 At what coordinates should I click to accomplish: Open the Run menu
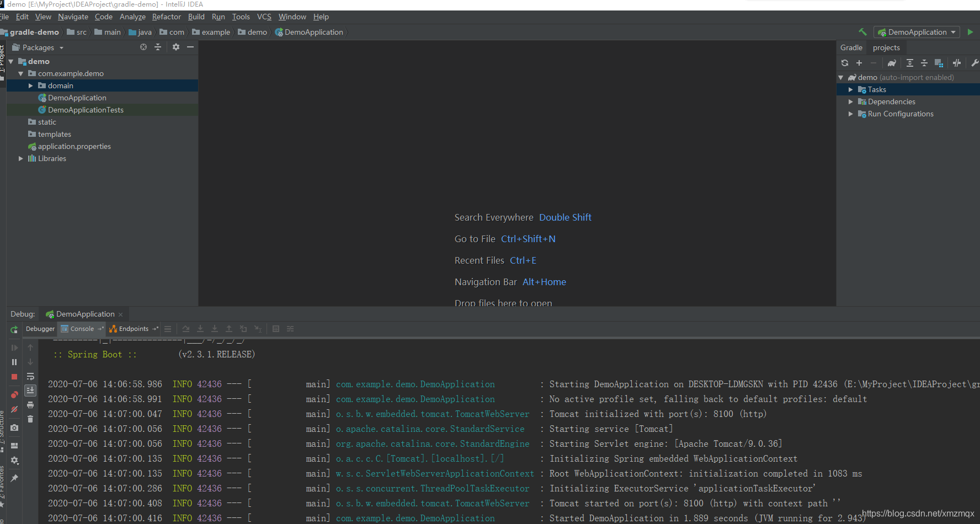tap(219, 17)
